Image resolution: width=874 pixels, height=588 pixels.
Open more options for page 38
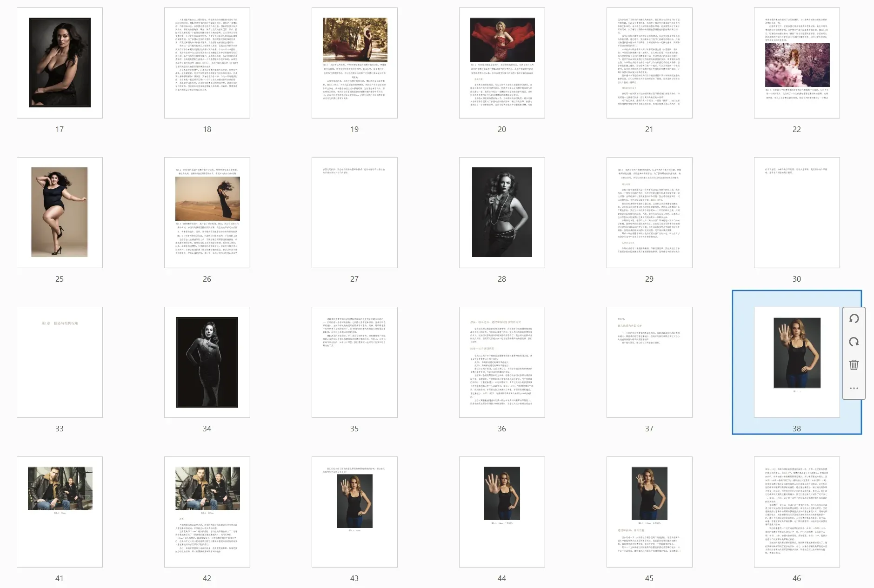[854, 388]
